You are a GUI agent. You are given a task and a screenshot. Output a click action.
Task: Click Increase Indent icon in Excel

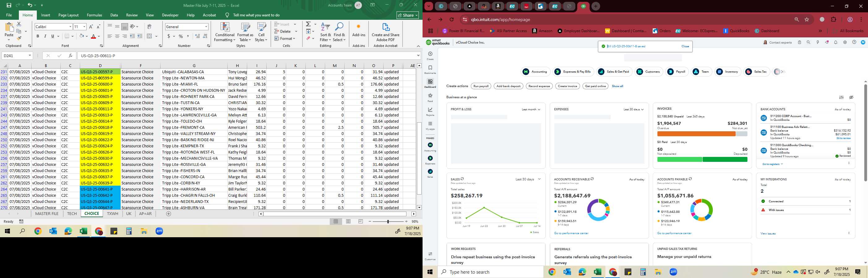[140, 36]
